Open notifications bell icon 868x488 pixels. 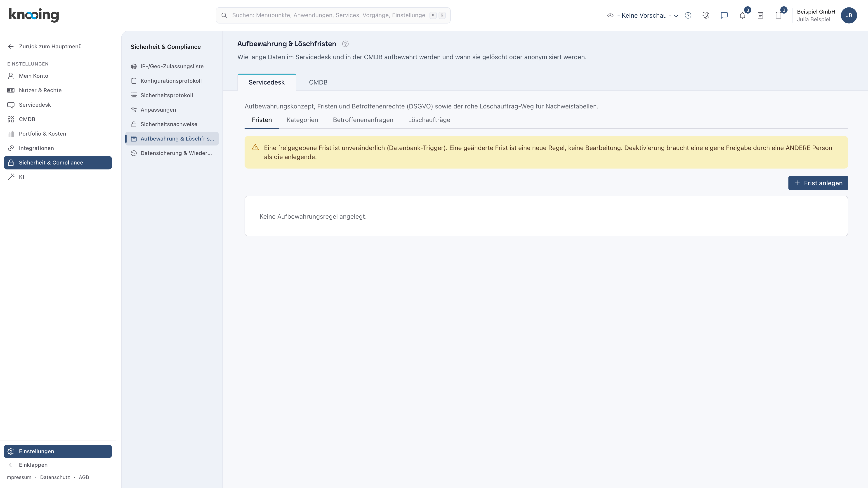pyautogui.click(x=742, y=15)
